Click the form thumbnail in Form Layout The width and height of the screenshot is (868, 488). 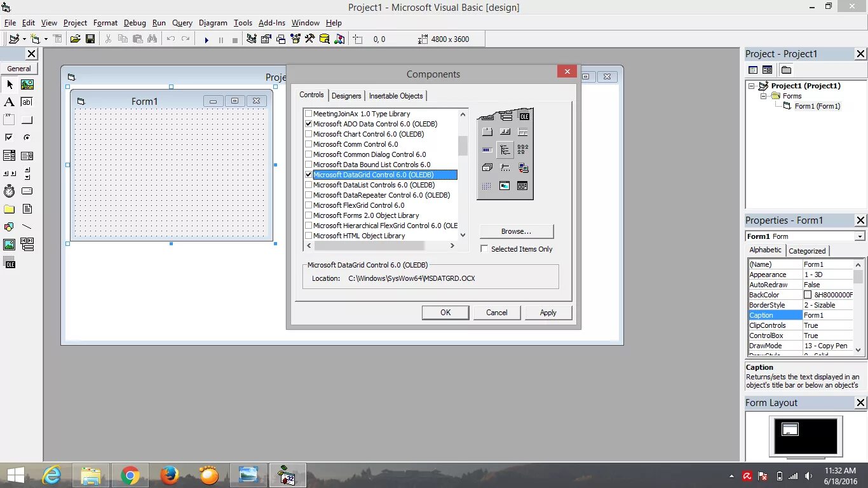coord(790,430)
